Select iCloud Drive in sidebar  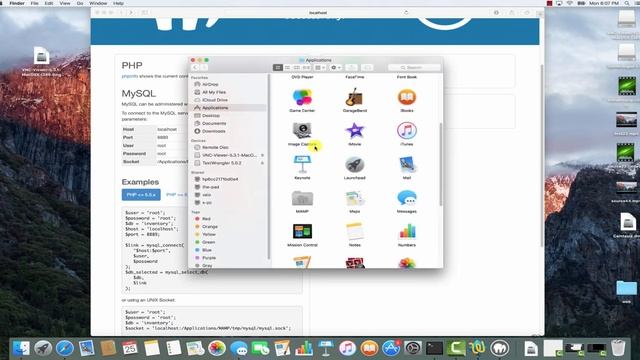click(x=215, y=100)
